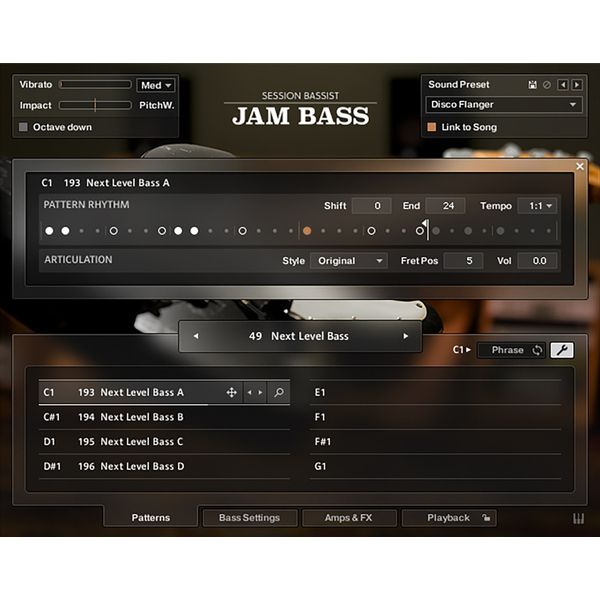Select the empty F#1 pattern slot
The height and width of the screenshot is (600, 600).
point(435,442)
